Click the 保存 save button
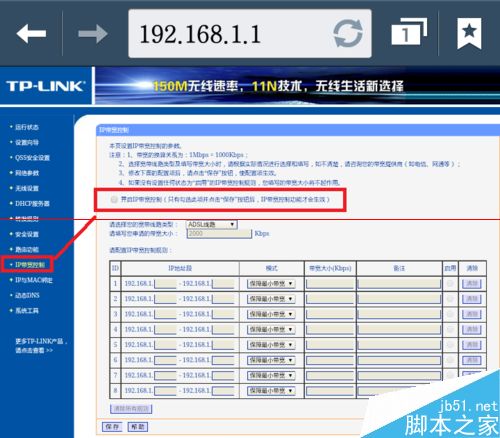This screenshot has width=500, height=438. click(112, 427)
